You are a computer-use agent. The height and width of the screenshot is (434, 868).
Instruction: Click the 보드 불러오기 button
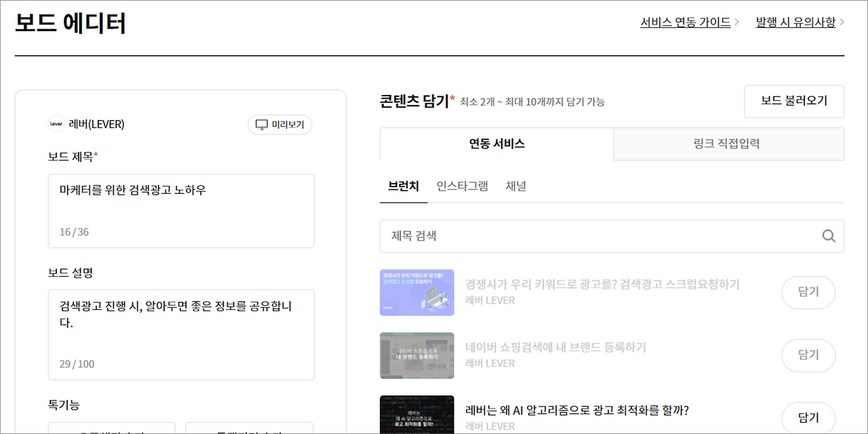[x=794, y=101]
